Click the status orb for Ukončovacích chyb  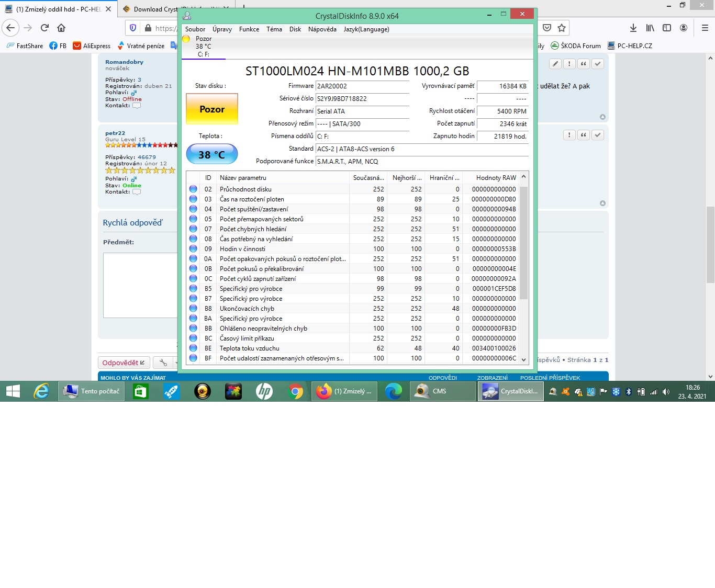click(x=193, y=309)
